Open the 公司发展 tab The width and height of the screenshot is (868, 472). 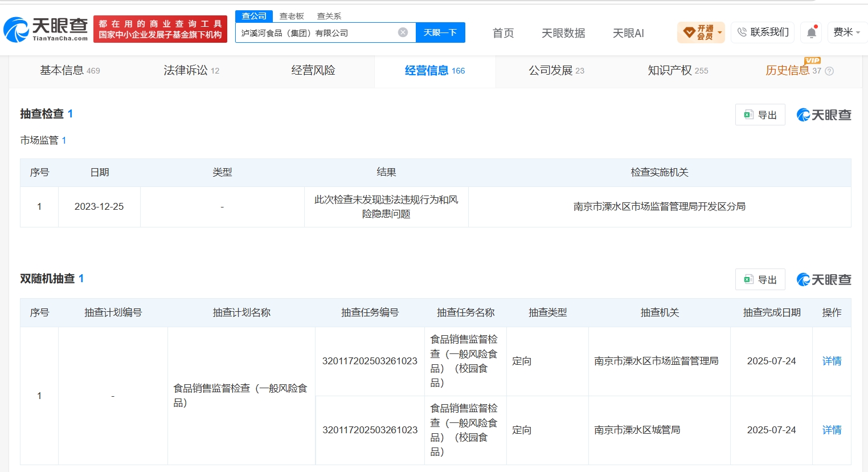pos(556,71)
